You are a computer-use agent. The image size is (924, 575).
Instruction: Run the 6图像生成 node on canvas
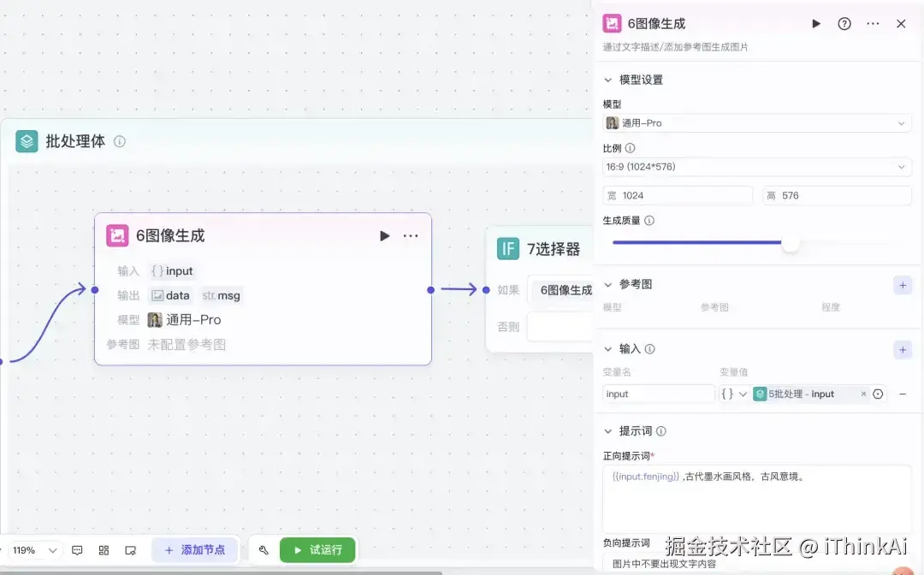pos(384,235)
